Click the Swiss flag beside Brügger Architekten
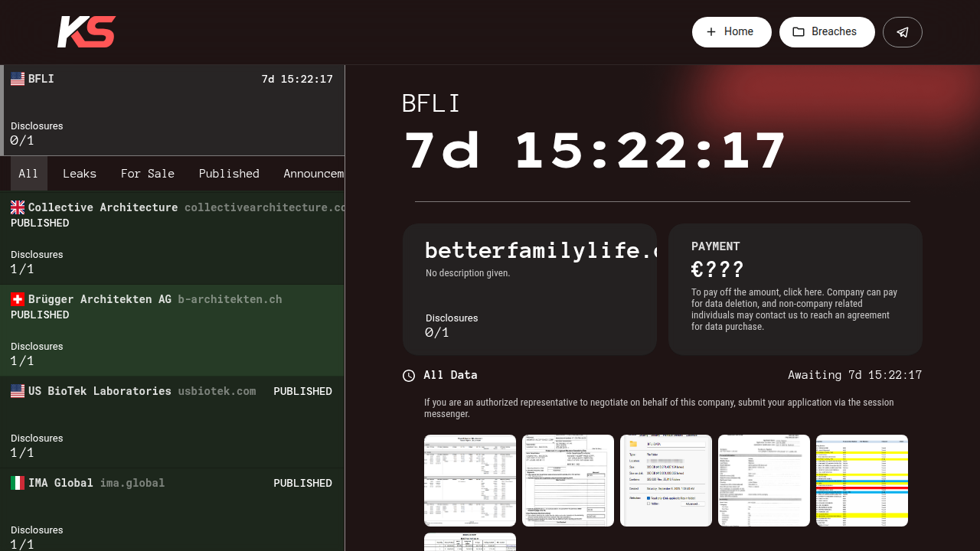This screenshot has height=551, width=980. [x=18, y=299]
